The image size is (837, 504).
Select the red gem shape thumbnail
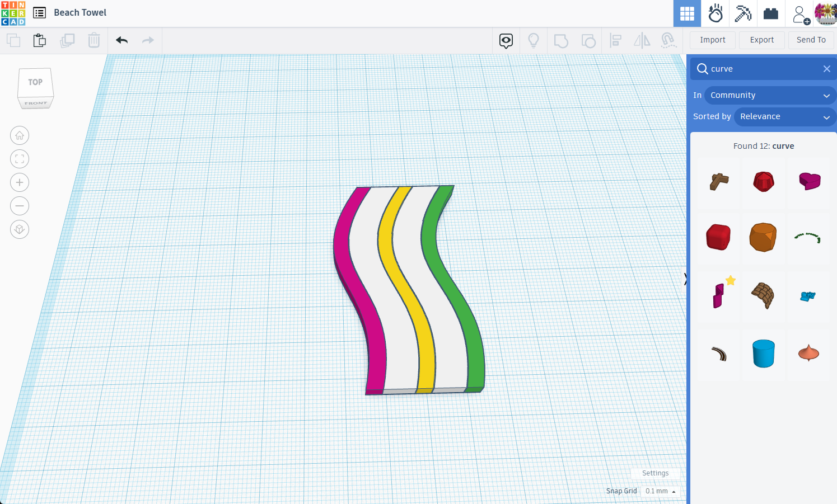click(x=764, y=182)
